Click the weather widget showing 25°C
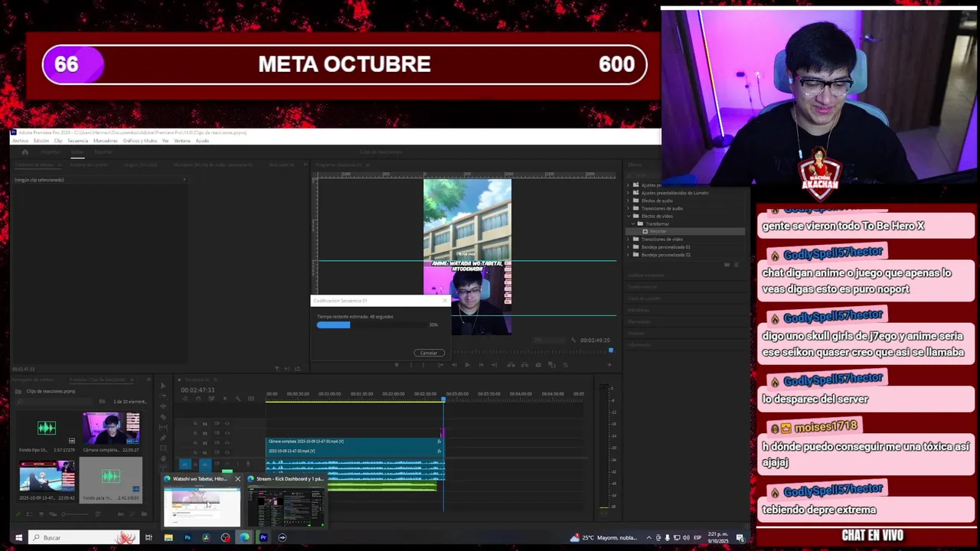The height and width of the screenshot is (551, 980). coord(604,537)
